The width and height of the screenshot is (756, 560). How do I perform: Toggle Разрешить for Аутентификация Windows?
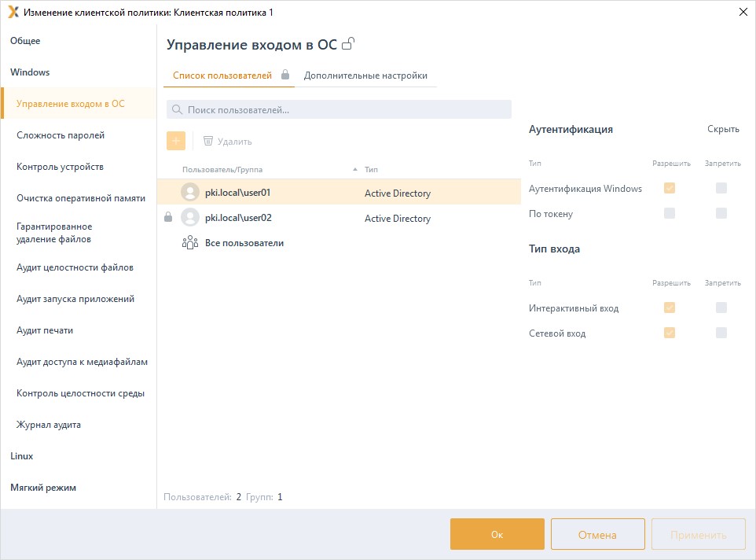coord(670,188)
